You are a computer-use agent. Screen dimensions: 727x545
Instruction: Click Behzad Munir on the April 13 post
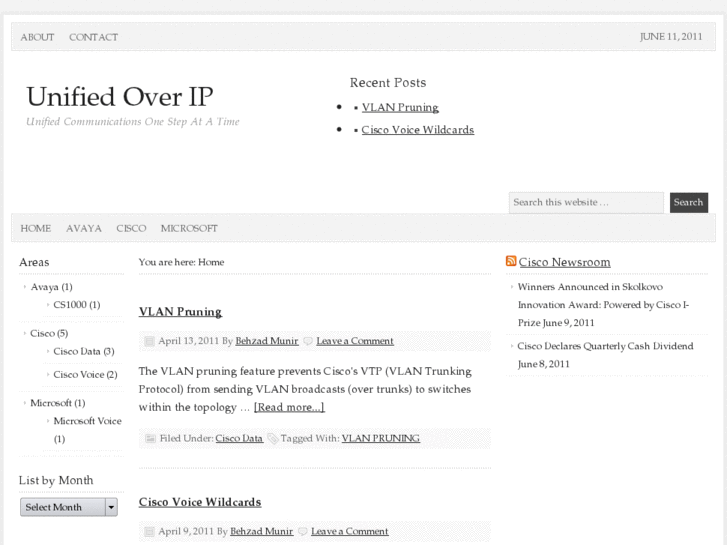267,341
